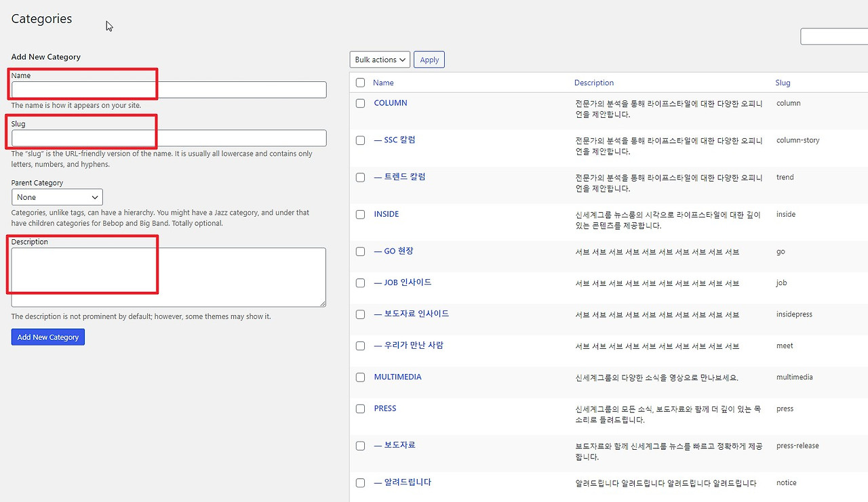Screen dimensions: 868x502
Task: Select the "insidepress" slug text
Action: pyautogui.click(x=794, y=314)
